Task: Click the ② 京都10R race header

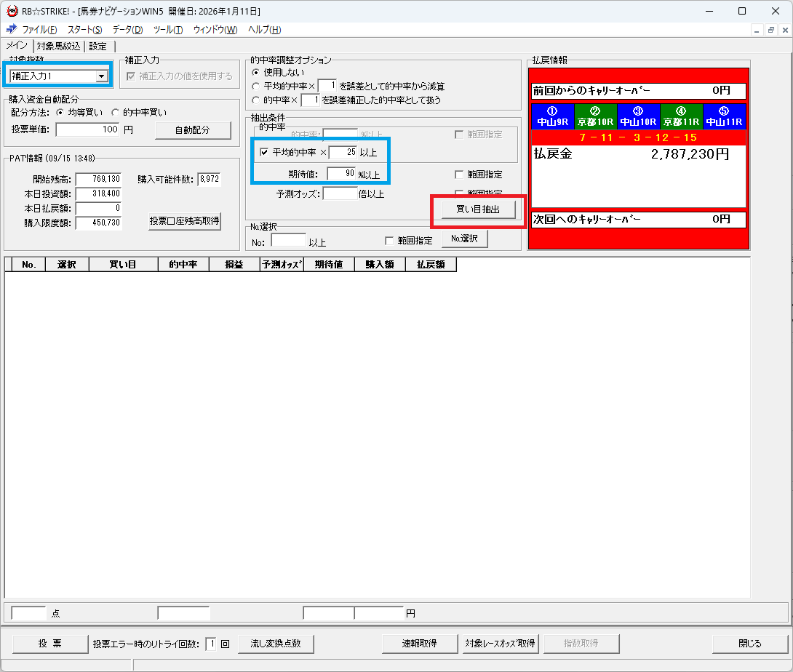Action: click(596, 116)
